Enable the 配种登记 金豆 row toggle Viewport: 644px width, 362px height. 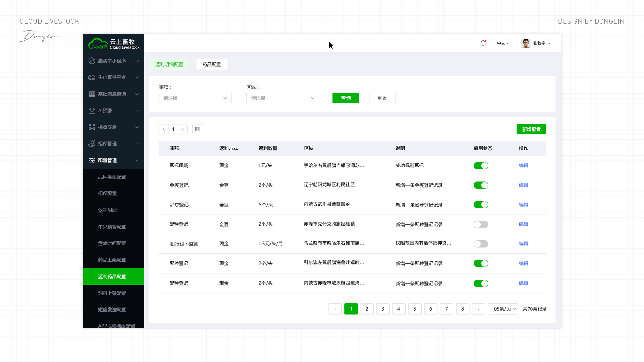(x=481, y=224)
